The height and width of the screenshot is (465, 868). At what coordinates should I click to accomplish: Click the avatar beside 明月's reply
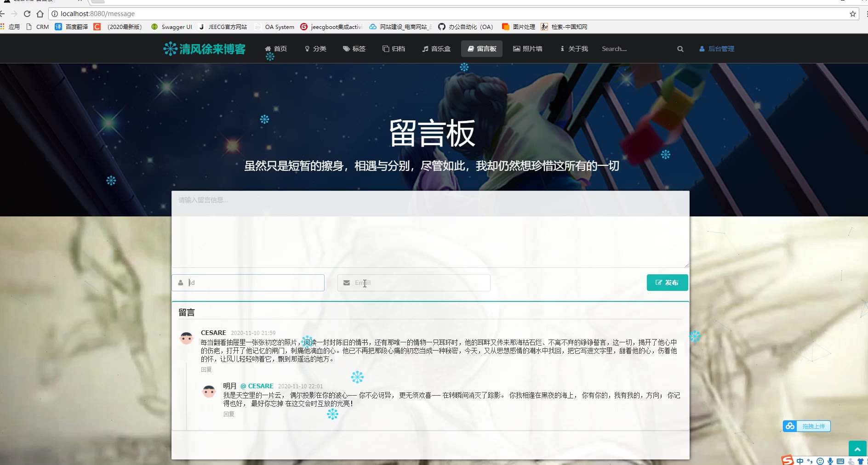pos(209,391)
